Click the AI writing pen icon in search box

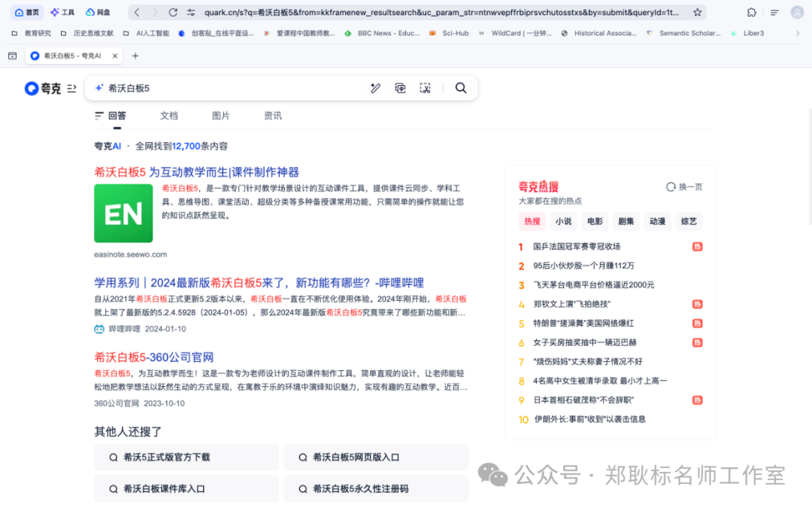tap(375, 88)
